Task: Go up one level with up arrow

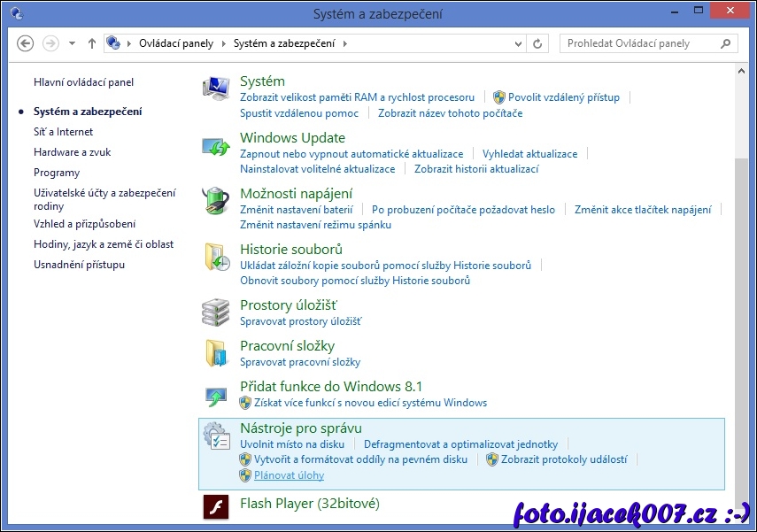Action: (x=92, y=43)
